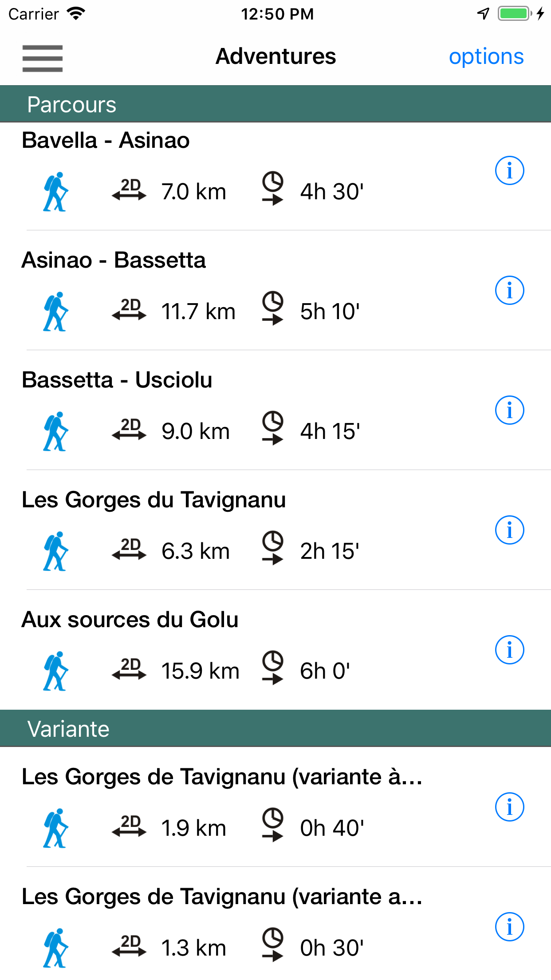Select Aux sources du Golu route
Viewport: 551px width, 980px height.
(x=130, y=620)
